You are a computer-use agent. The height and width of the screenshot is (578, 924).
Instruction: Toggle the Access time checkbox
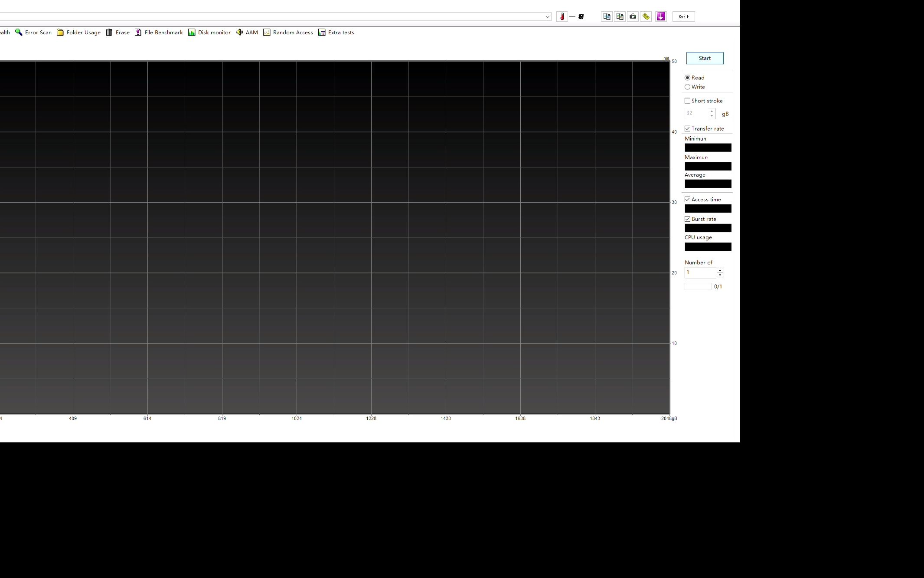[x=687, y=200]
